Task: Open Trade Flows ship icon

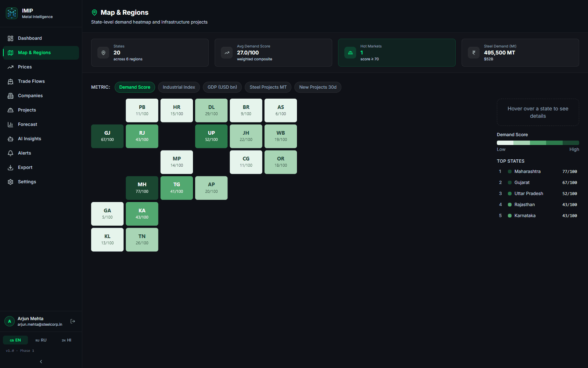Action: pyautogui.click(x=10, y=81)
